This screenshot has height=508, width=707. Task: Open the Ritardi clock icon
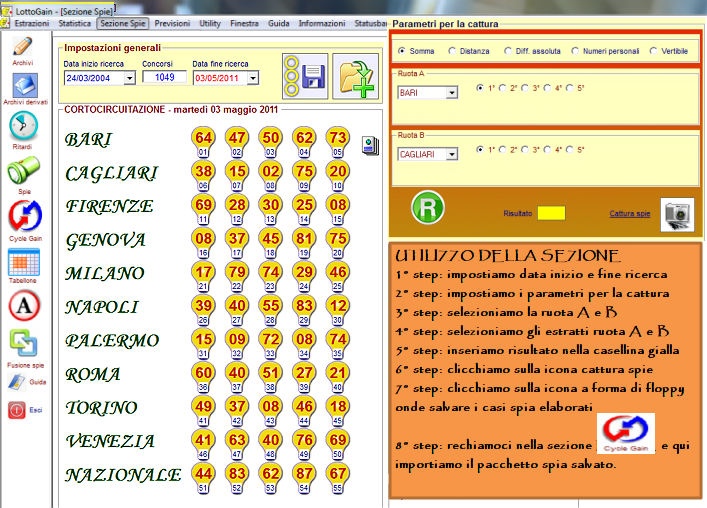[x=23, y=126]
